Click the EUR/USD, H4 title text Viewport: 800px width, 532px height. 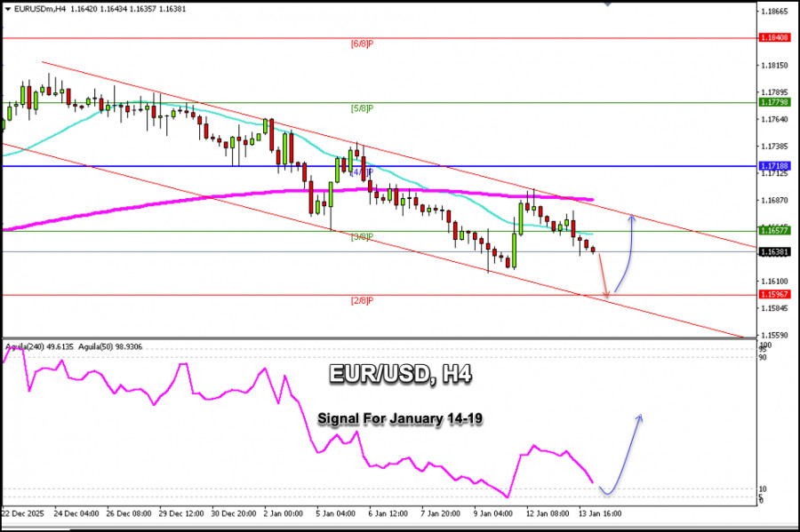tap(401, 374)
